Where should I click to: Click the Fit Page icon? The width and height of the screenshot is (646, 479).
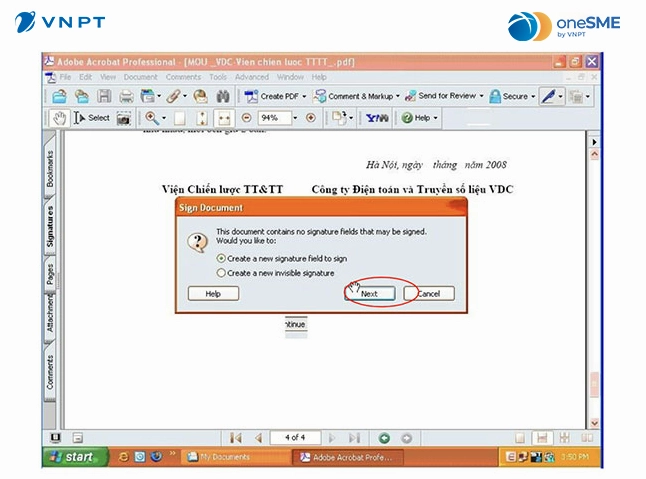click(x=201, y=119)
